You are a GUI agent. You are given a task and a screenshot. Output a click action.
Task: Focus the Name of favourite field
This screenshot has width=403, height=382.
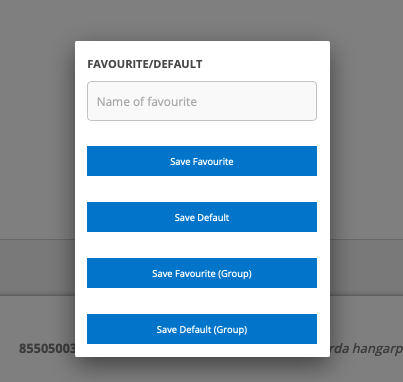coord(202,101)
